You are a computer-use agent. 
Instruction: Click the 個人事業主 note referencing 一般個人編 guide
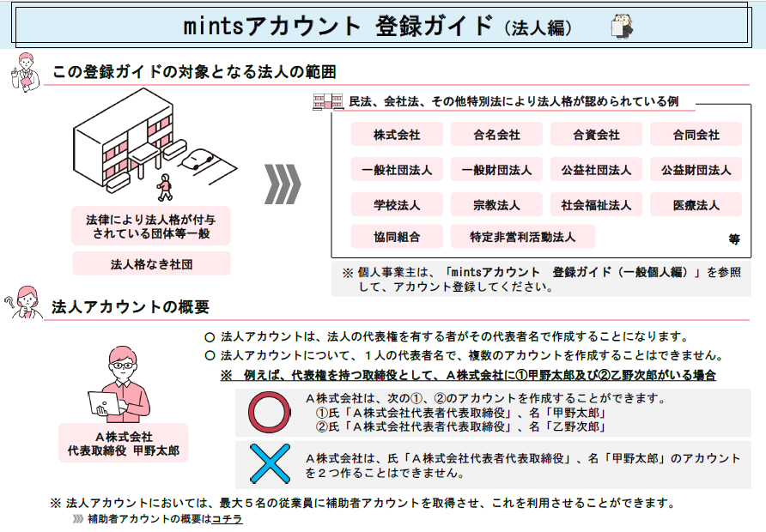click(x=541, y=279)
